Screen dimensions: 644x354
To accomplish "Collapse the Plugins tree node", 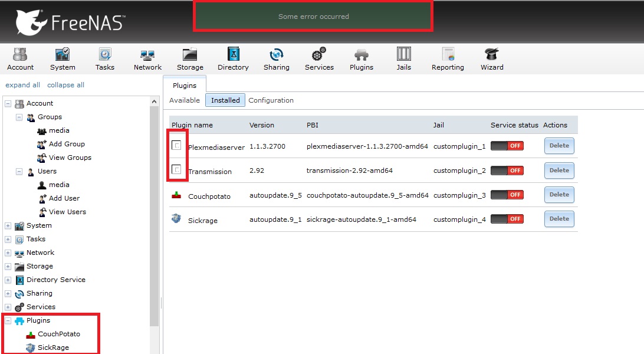I will 8,320.
